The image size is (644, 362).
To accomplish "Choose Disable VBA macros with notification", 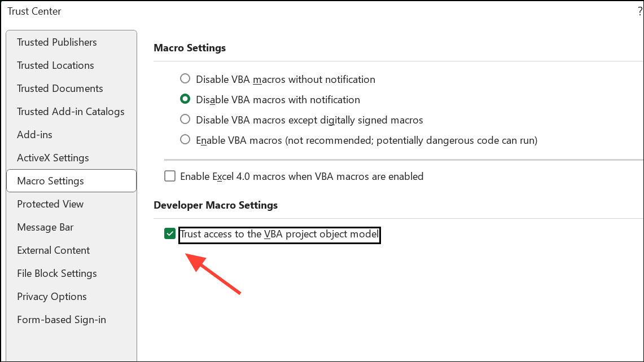I will tap(185, 99).
